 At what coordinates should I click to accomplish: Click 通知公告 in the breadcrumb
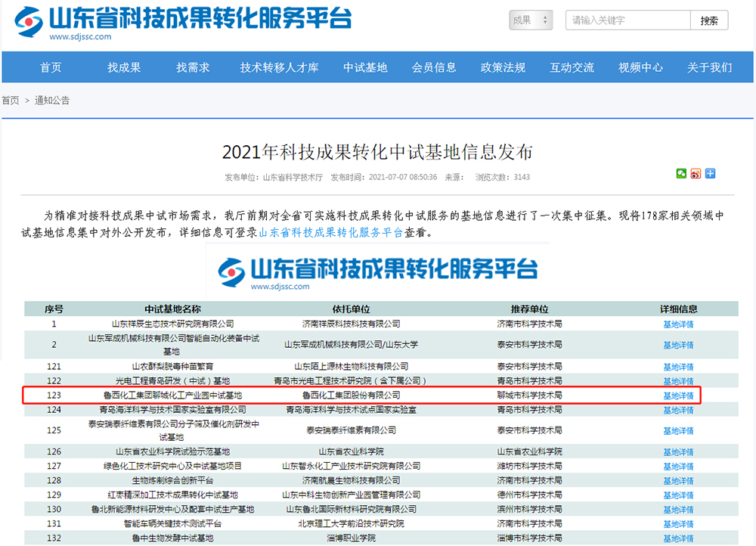pos(52,100)
